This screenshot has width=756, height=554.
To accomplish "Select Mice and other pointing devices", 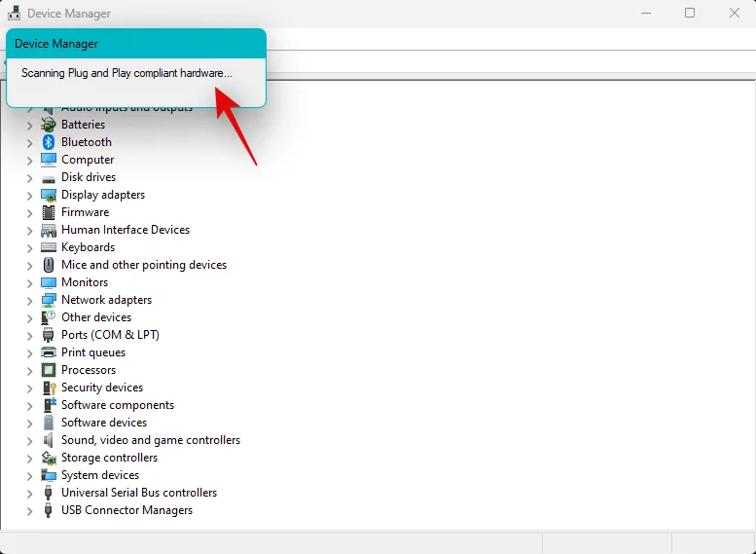I will click(143, 265).
